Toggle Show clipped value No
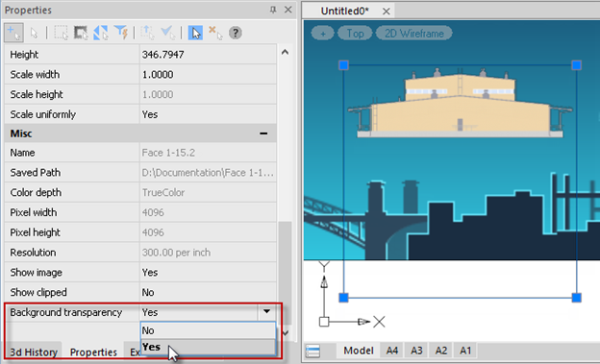 pyautogui.click(x=208, y=292)
